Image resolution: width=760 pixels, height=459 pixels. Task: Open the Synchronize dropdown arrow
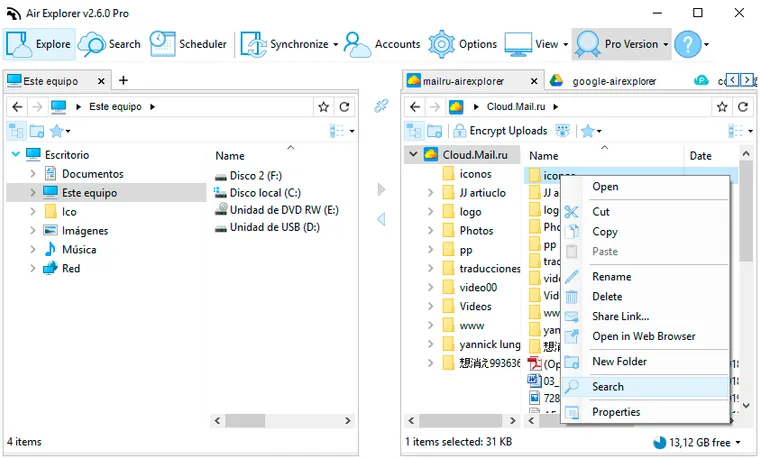[x=335, y=45]
